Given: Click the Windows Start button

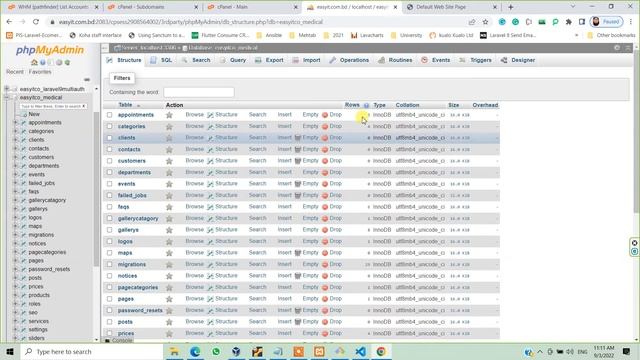Looking at the screenshot, I should click(10, 351).
